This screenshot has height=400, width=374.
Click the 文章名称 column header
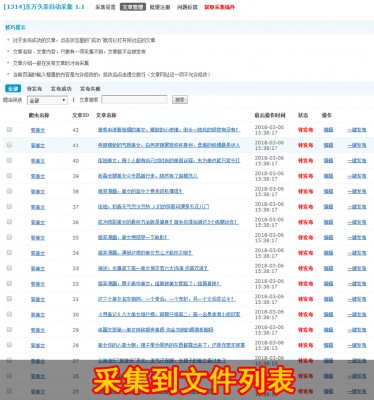click(106, 115)
